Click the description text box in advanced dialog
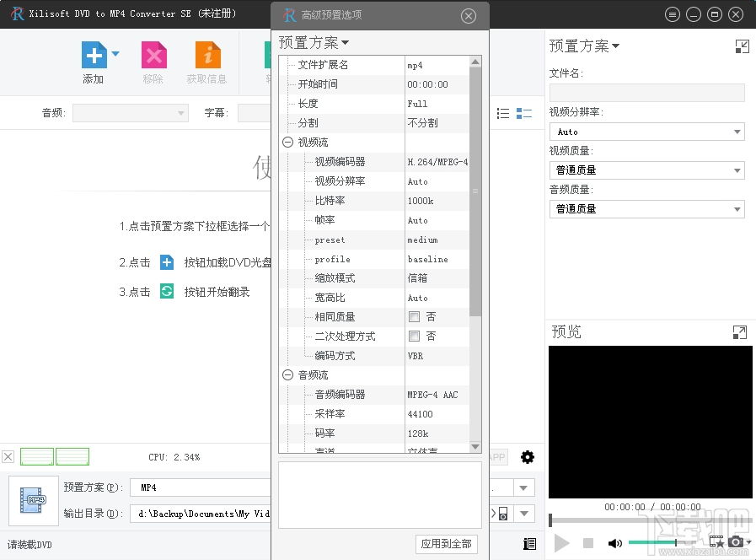This screenshot has height=560, width=756. [380, 495]
